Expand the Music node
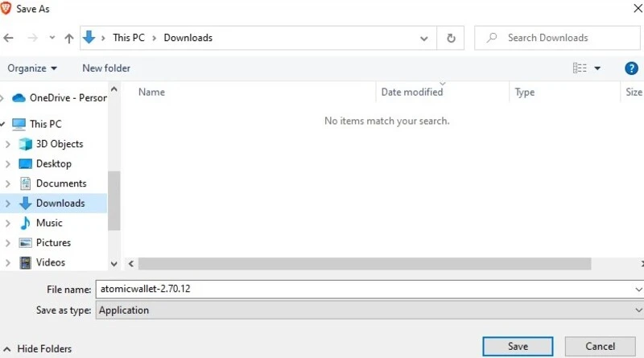Image resolution: width=644 pixels, height=358 pixels. pyautogui.click(x=7, y=223)
